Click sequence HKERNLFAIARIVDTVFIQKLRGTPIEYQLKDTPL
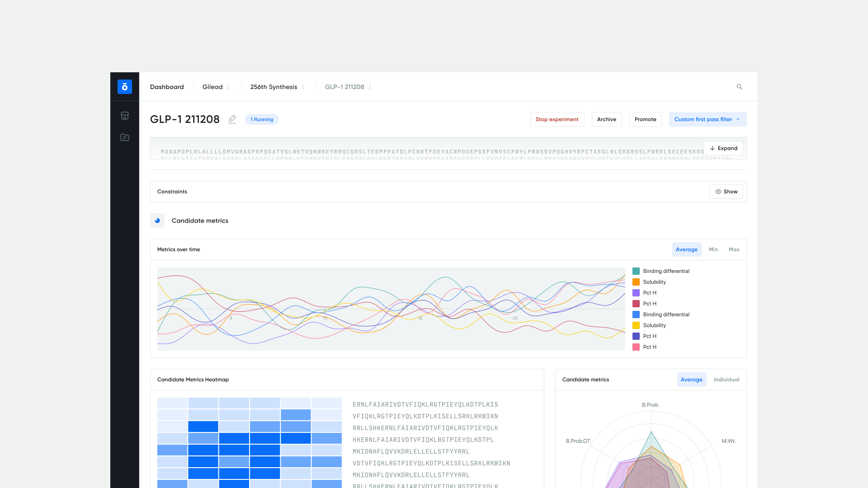This screenshot has width=868, height=488. click(423, 440)
